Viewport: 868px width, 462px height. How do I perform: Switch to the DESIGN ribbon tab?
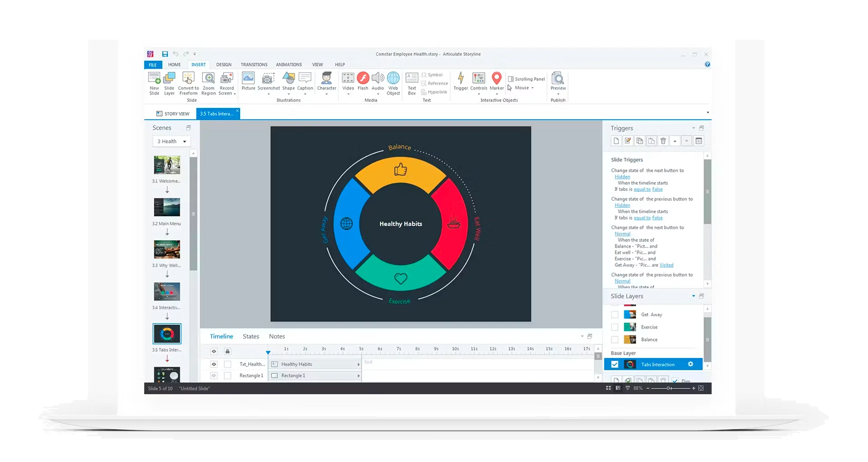pyautogui.click(x=224, y=65)
